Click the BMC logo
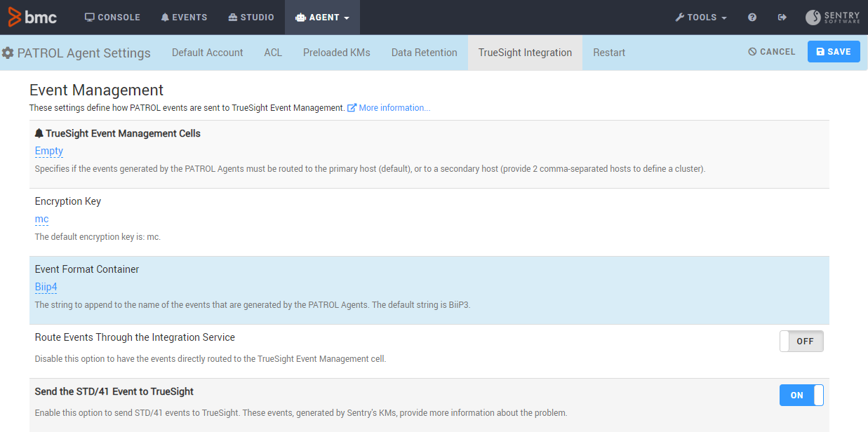 (x=32, y=17)
